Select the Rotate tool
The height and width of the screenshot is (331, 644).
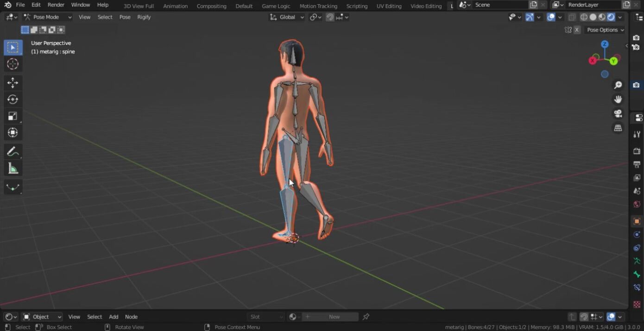tap(13, 100)
